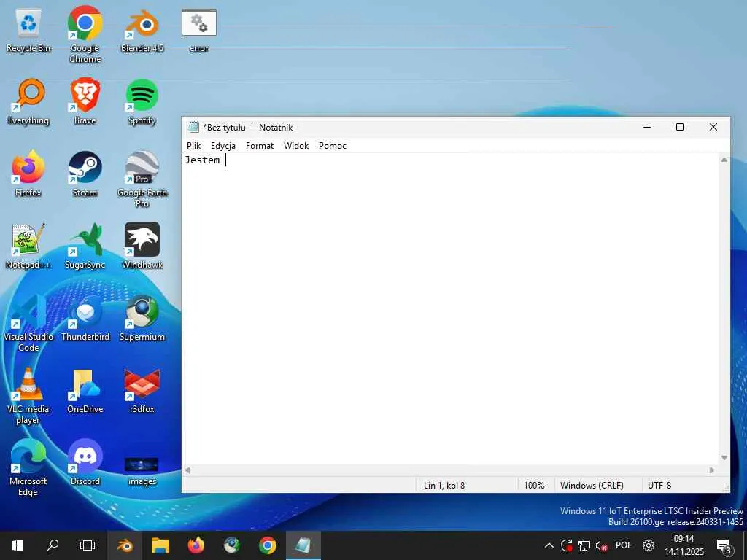Close the Notatnik window
The image size is (747, 560).
713,127
